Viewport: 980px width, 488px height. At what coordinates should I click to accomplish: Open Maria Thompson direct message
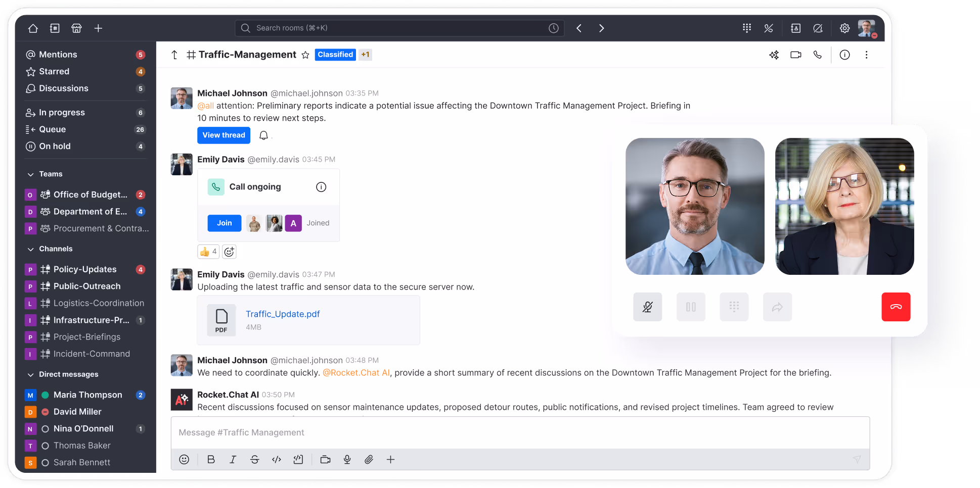tap(85, 395)
